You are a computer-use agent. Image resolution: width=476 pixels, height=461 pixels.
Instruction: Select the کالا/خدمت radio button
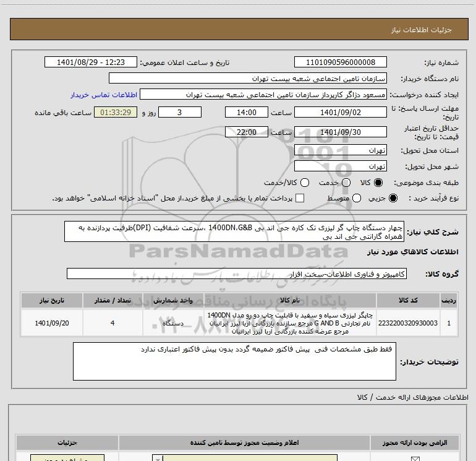click(305, 183)
